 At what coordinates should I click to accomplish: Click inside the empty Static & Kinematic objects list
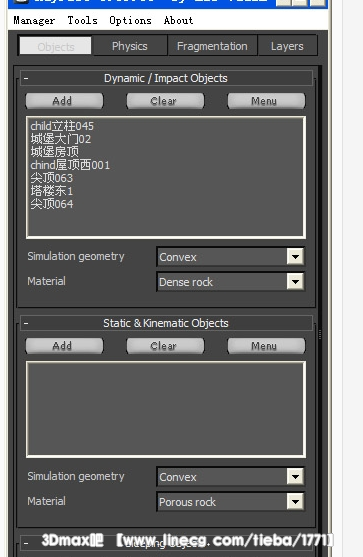(166, 410)
